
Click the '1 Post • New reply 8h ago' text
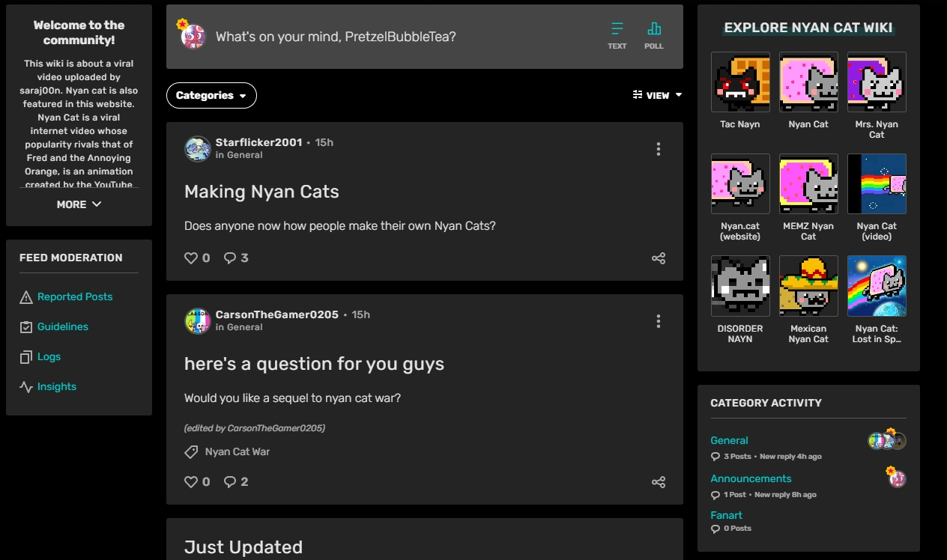(x=769, y=495)
